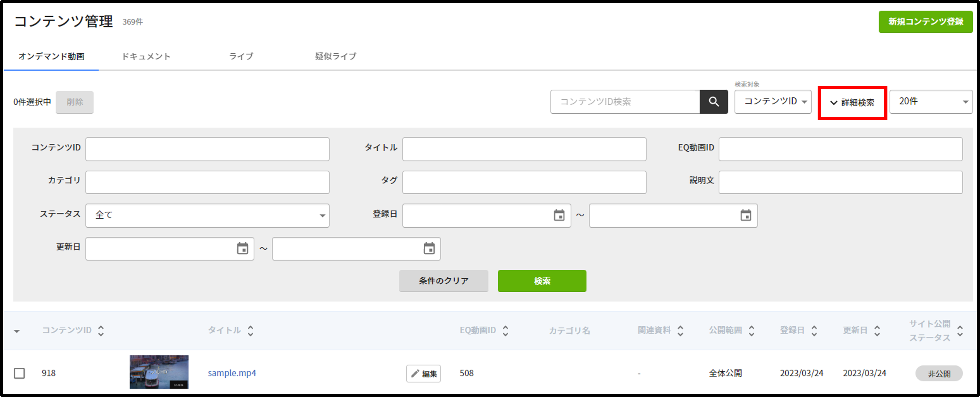The width and height of the screenshot is (980, 397).
Task: Click the EQ動画ID value 508
Action: point(466,373)
